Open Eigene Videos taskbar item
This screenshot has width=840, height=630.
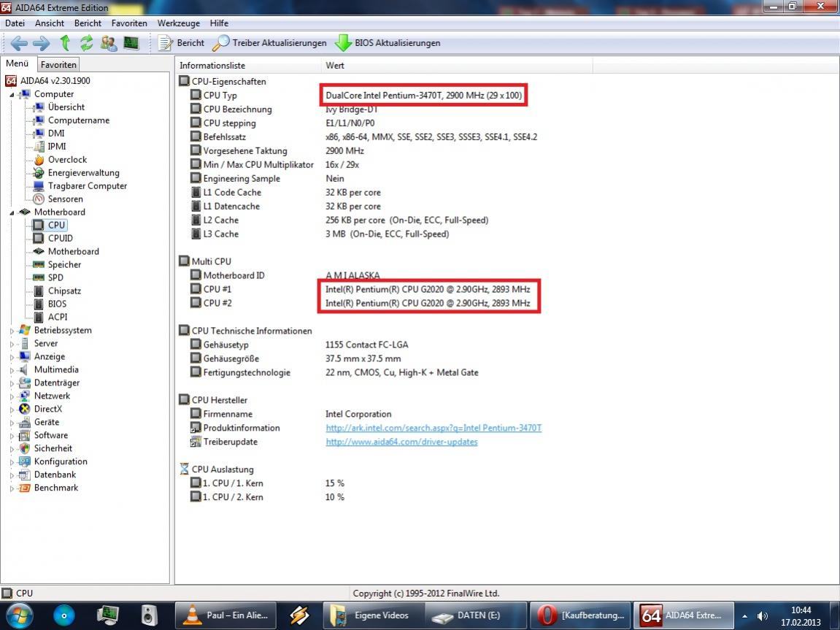[x=374, y=615]
